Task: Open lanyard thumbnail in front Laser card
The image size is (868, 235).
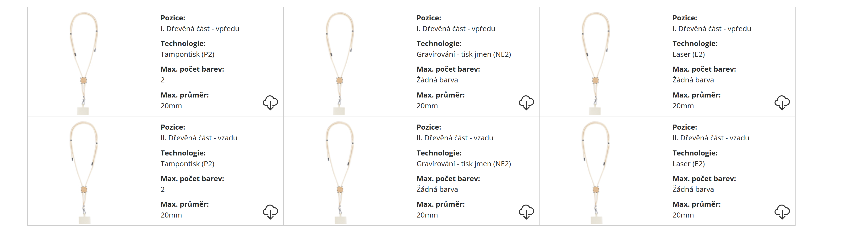Action: pos(595,63)
